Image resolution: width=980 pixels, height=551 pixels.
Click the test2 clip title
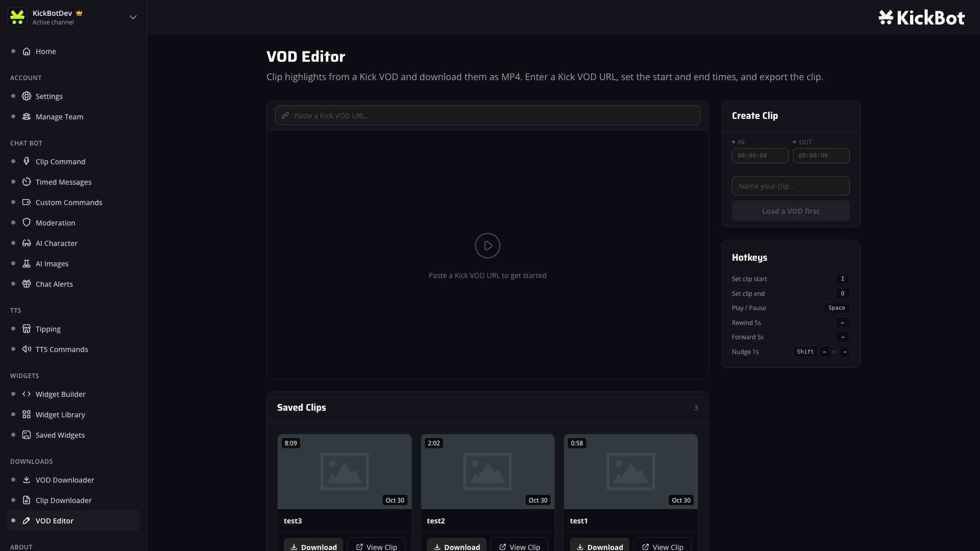[436, 521]
